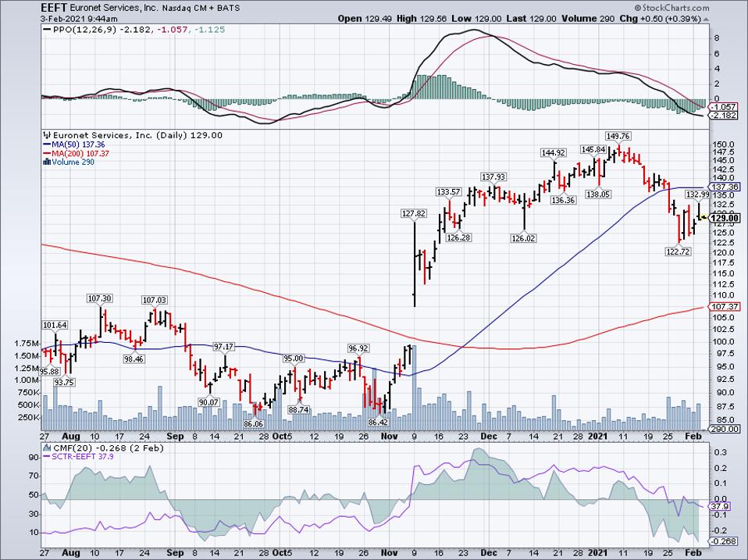Screen dimensions: 748x560
Task: Click the Nasdaq CM + BATS exchange label
Action: 201,8
